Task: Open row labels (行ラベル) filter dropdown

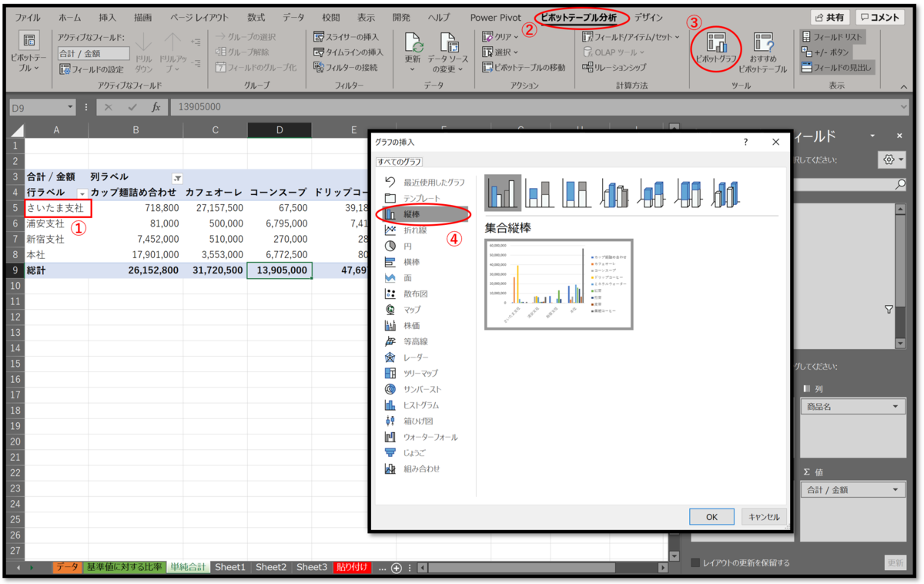Action: (82, 193)
